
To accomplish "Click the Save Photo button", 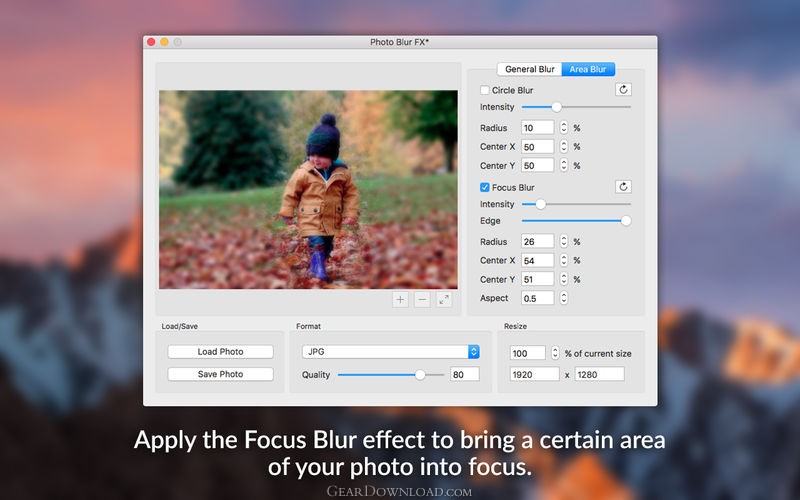I will (220, 374).
